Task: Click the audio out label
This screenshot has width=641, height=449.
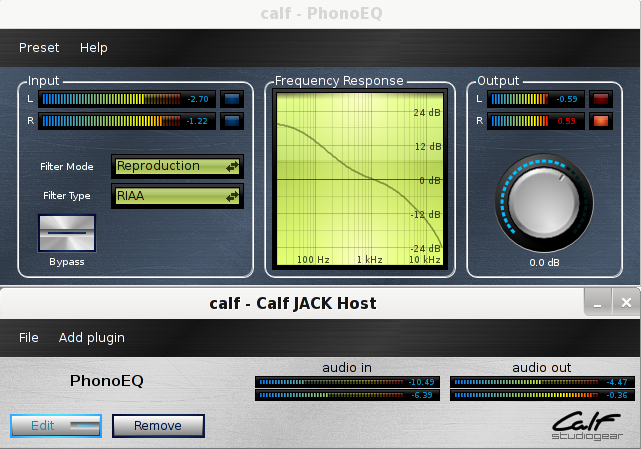Action: point(542,368)
